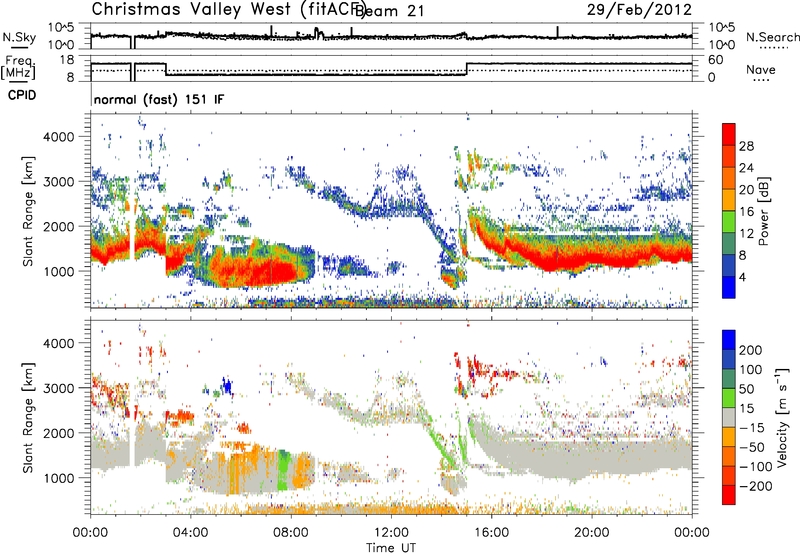Click the 'CPID' label

point(22,95)
